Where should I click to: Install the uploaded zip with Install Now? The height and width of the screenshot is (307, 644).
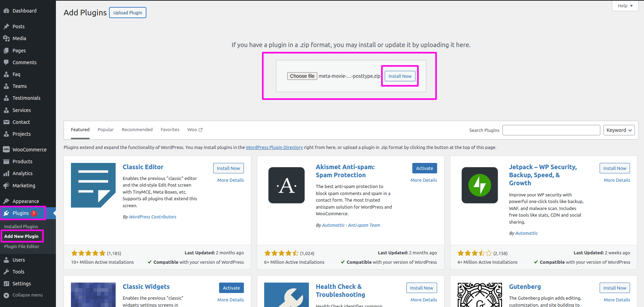pos(400,76)
